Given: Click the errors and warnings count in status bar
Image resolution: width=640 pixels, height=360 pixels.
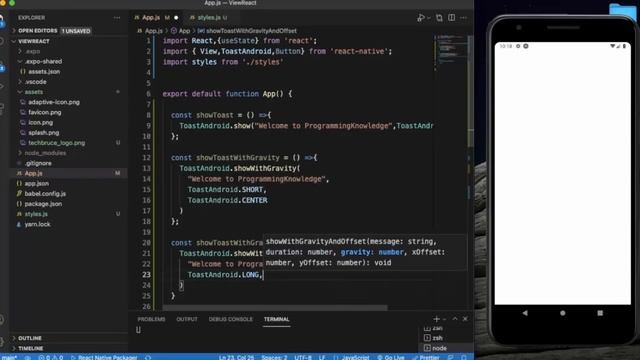Looking at the screenshot, I should [51, 357].
